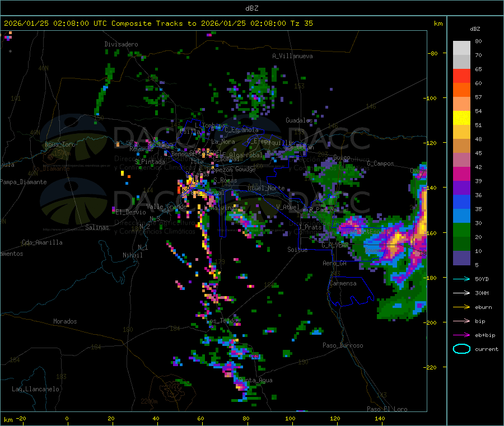Click the 'Carmensa' map label
This screenshot has width=504, height=426.
tap(343, 283)
